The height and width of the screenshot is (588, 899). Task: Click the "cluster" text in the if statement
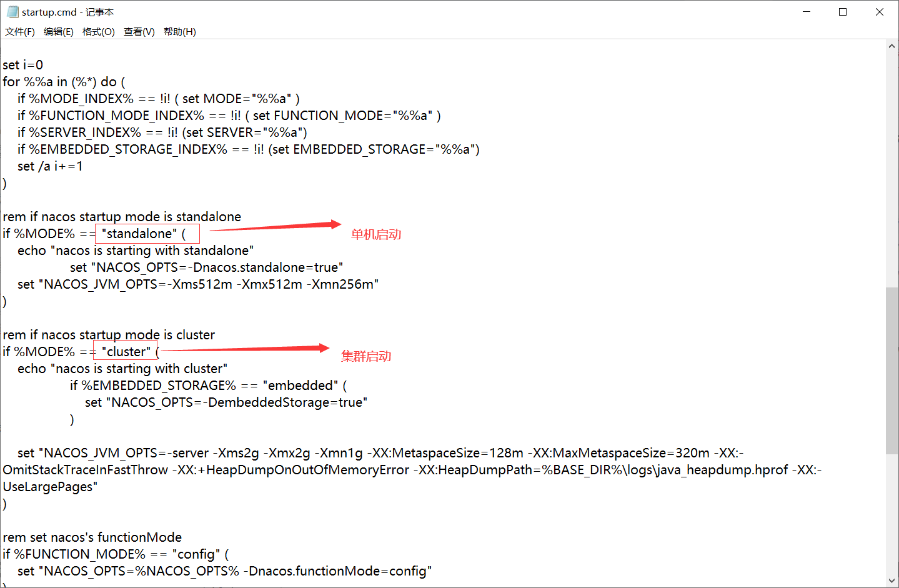[126, 352]
